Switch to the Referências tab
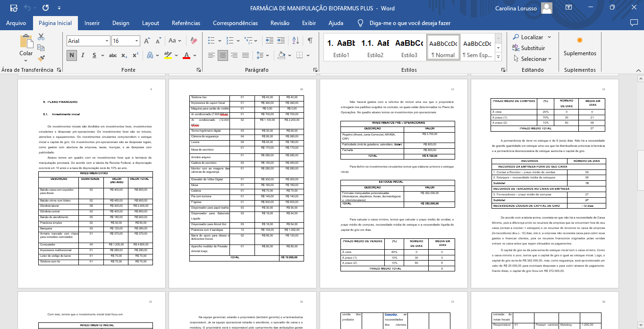This screenshot has height=329, width=644. coord(186,23)
